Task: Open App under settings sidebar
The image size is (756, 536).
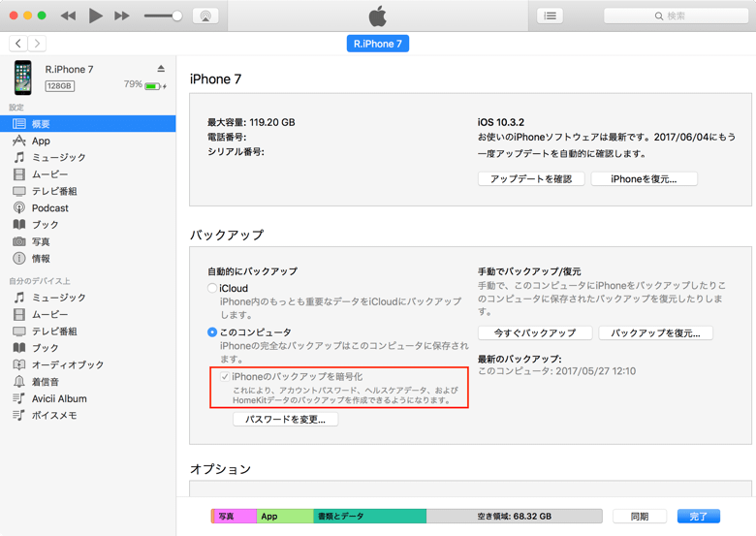Action: pyautogui.click(x=88, y=141)
